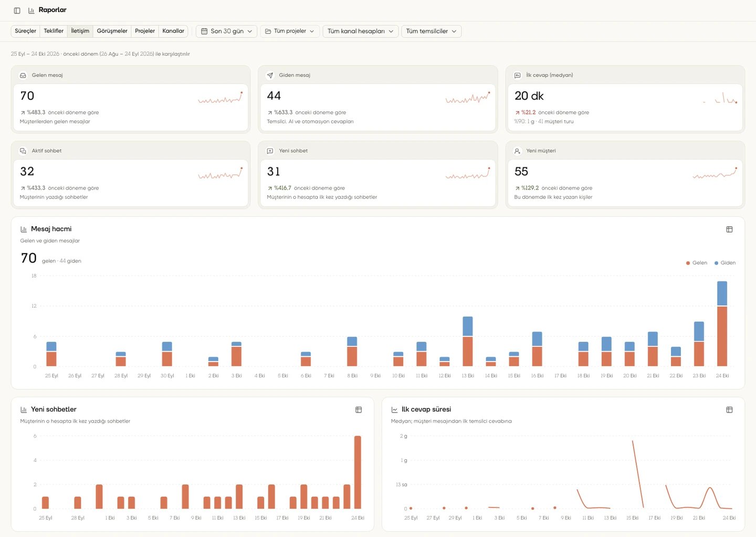Click the 'Bu dönemde ilk kez yazan kişiler' text
This screenshot has height=537, width=756.
(x=553, y=197)
